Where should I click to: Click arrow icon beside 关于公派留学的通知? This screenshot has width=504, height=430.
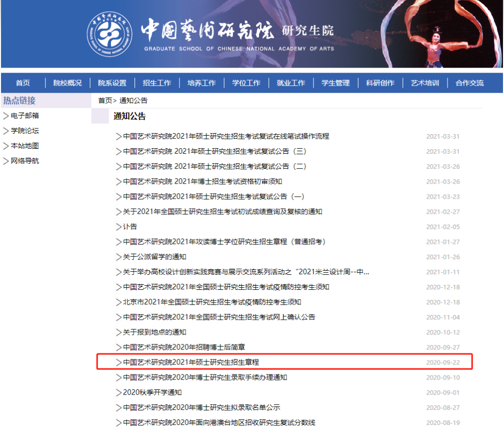118,257
